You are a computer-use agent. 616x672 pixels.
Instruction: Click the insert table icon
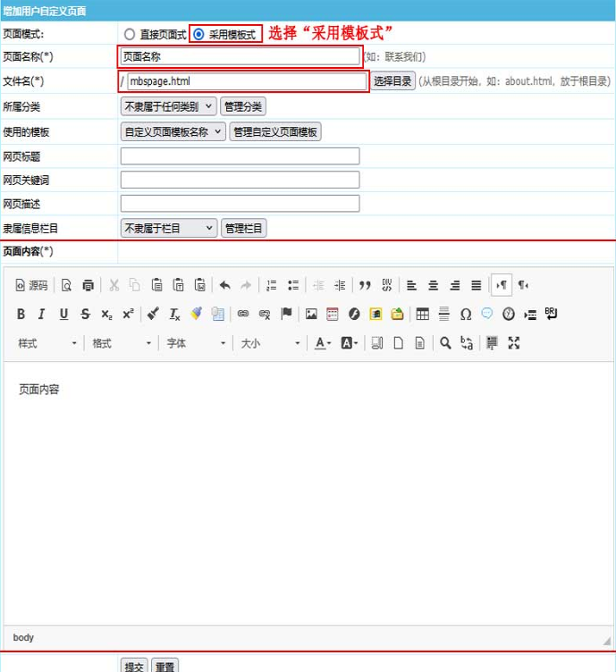pyautogui.click(x=422, y=315)
